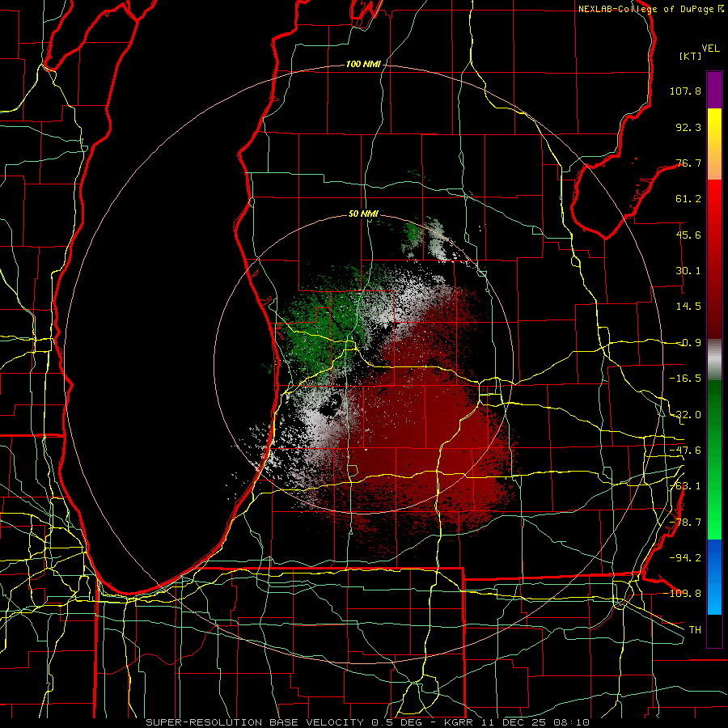The width and height of the screenshot is (728, 728).
Task: Select the 76.7 value on the velocity scale
Action: (x=688, y=163)
